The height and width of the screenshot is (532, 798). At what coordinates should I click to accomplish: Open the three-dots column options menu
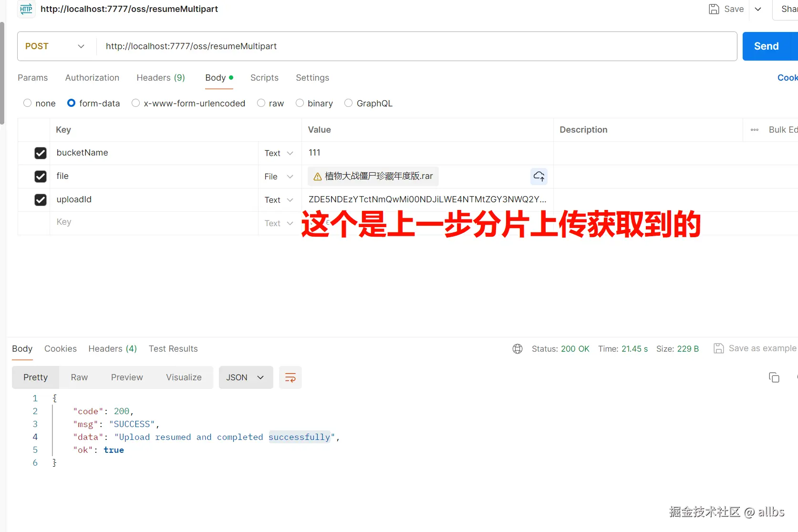755,130
